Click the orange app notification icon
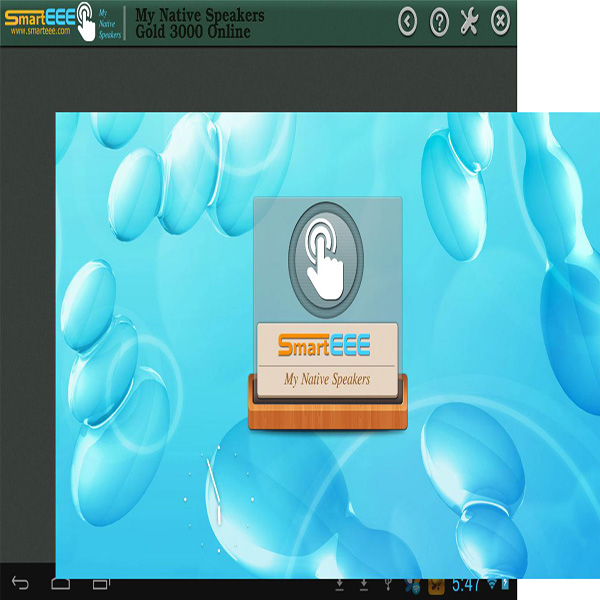600x600 pixels. 435,584
